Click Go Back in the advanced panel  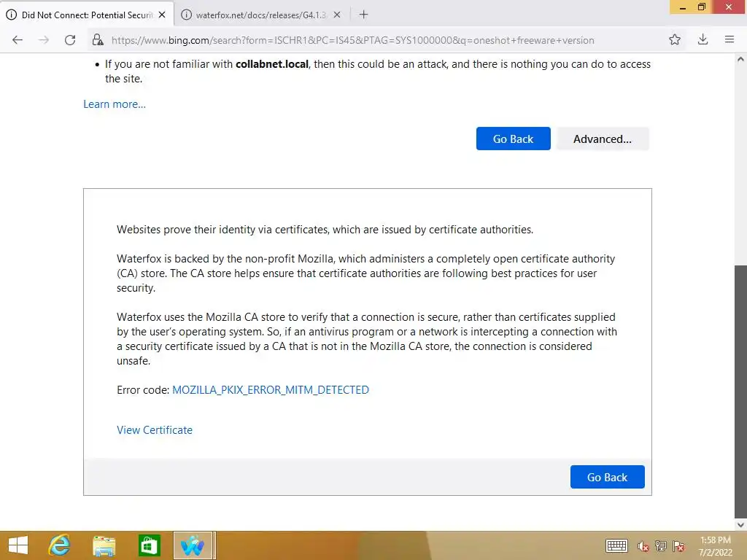pyautogui.click(x=608, y=477)
